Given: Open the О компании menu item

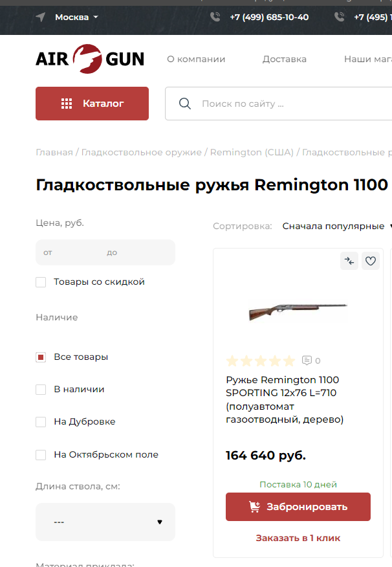Looking at the screenshot, I should click(x=196, y=59).
